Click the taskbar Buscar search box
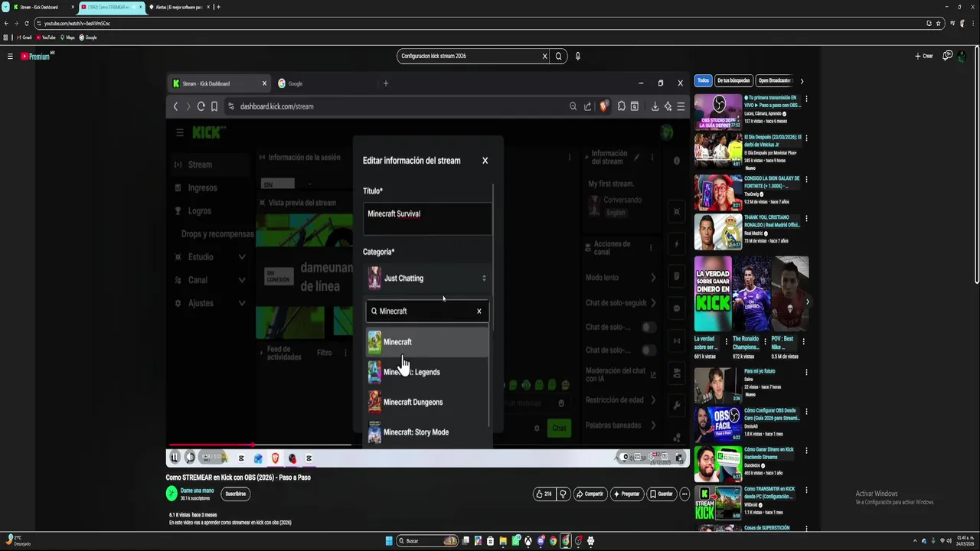 click(x=427, y=541)
